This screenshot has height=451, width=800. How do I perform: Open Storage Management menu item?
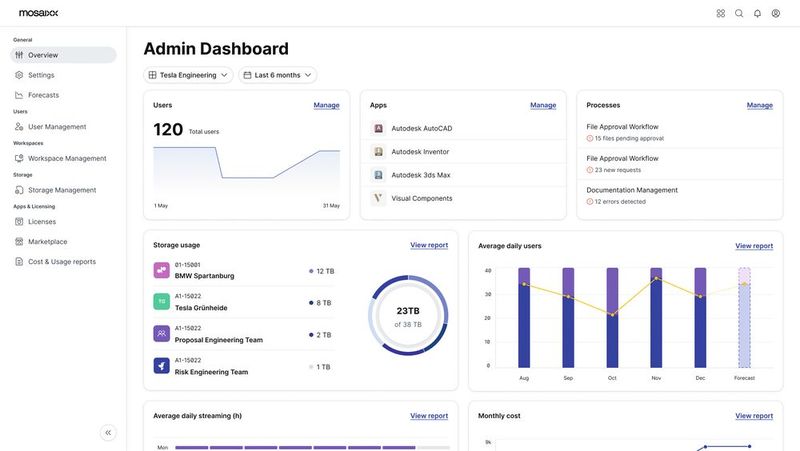click(63, 190)
